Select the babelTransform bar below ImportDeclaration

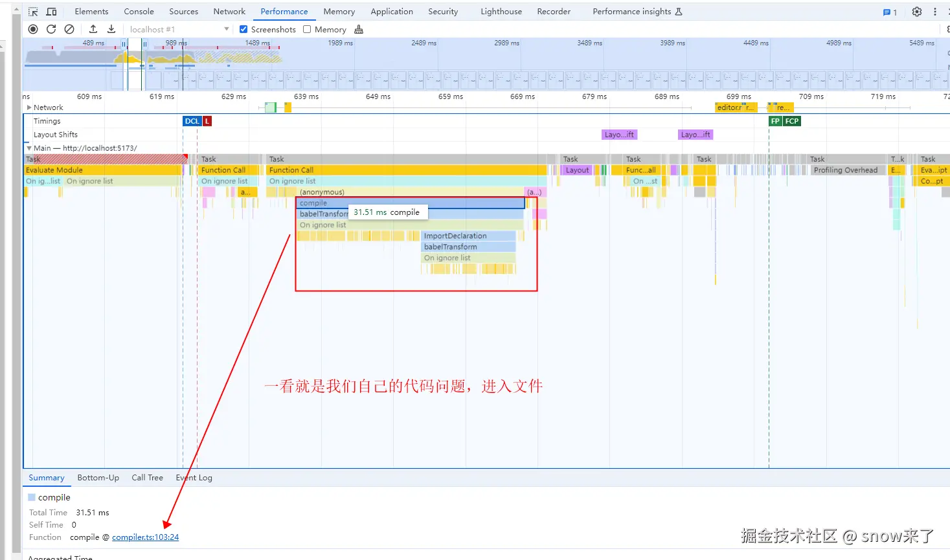point(468,247)
